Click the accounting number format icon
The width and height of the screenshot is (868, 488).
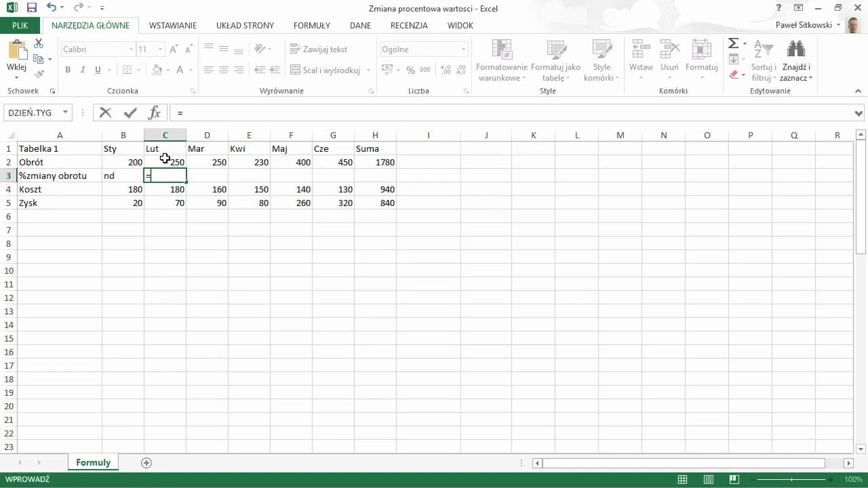[x=387, y=70]
